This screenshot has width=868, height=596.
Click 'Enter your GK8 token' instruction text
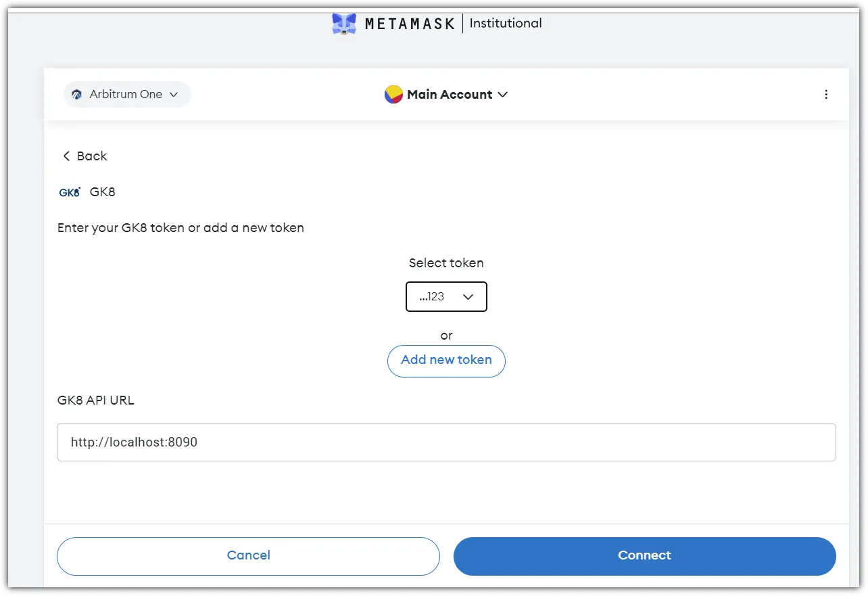click(x=180, y=228)
